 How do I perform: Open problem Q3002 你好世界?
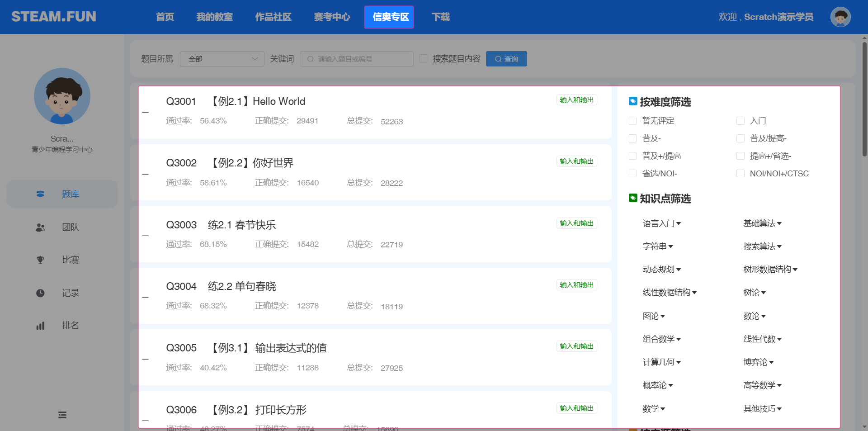230,163
